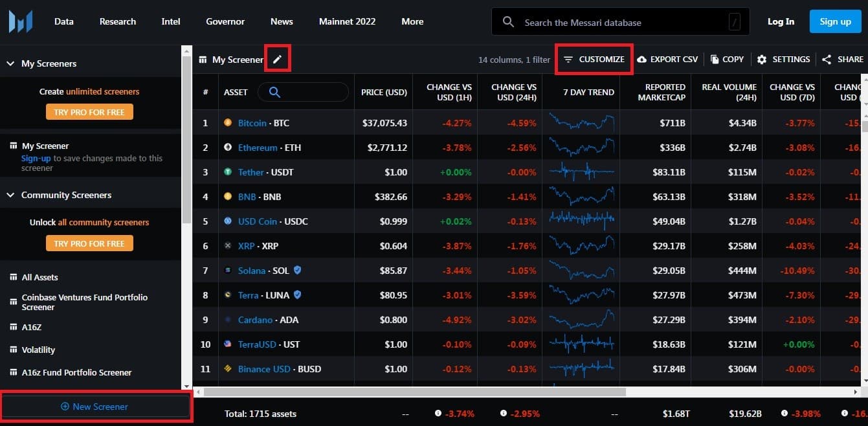Click the Solana coin icon
Screen dimensions: 868x426
(x=228, y=270)
